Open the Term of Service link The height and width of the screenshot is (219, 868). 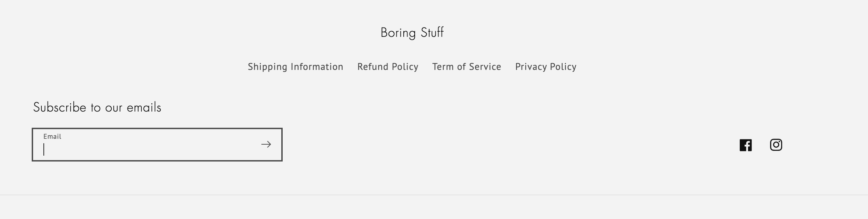point(467,66)
